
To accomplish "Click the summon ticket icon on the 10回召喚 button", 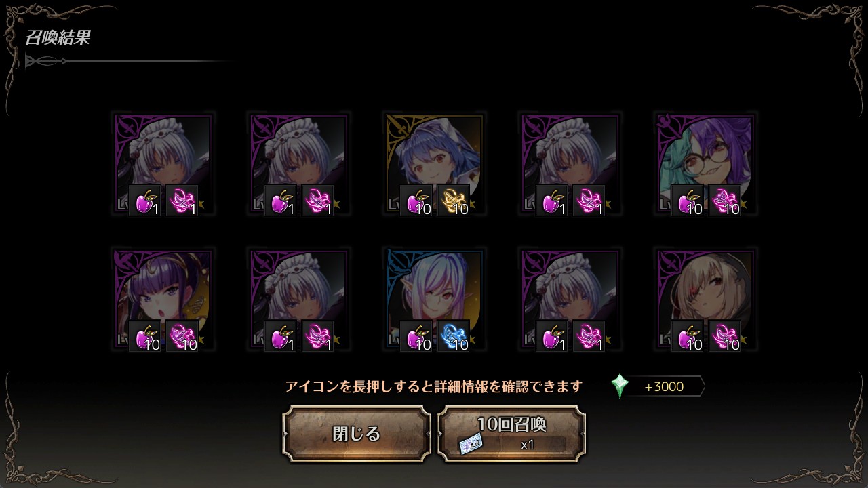I will pos(470,444).
